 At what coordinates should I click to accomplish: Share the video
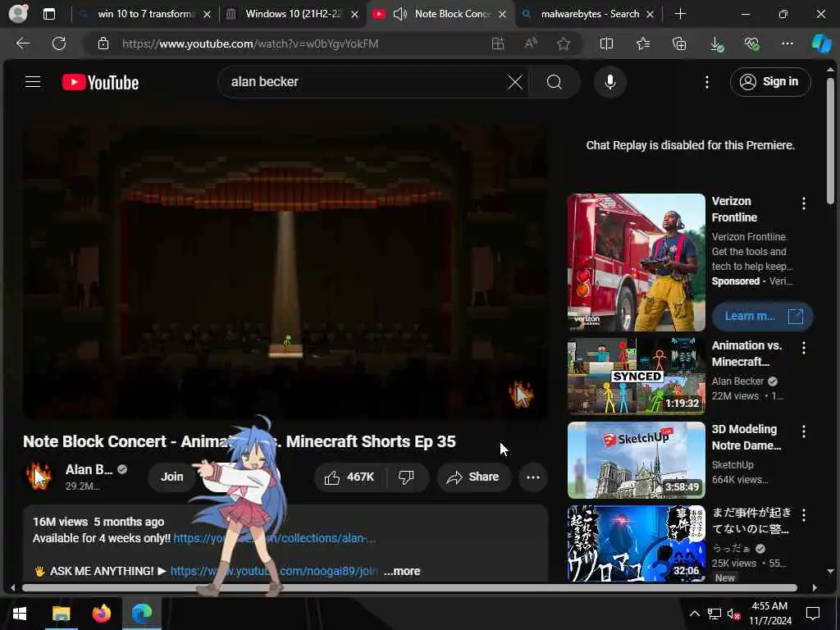coord(472,477)
